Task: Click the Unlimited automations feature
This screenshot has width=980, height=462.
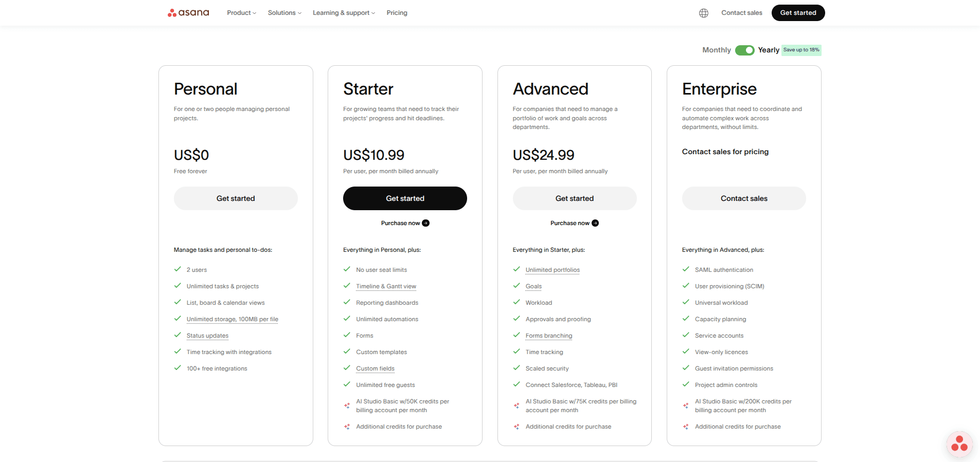Action: point(387,319)
